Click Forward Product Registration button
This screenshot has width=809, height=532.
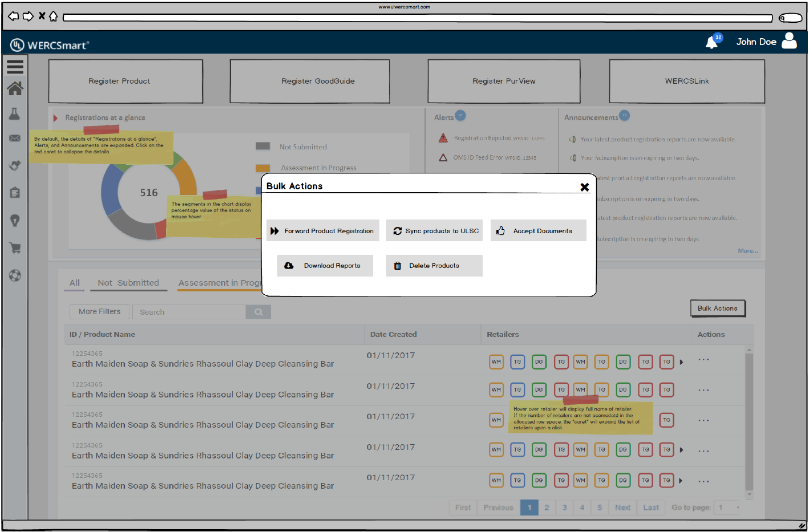[x=322, y=231]
